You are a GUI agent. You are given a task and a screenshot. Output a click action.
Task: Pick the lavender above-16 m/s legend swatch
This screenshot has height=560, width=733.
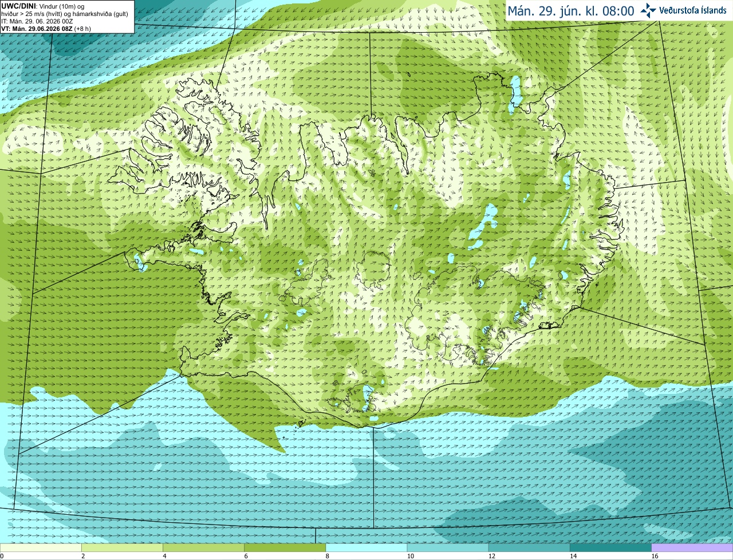click(x=692, y=548)
